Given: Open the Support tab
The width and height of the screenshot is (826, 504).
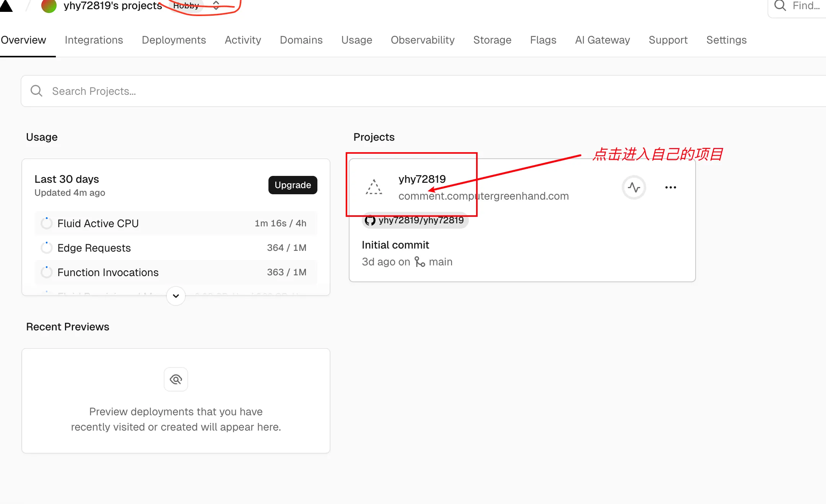Looking at the screenshot, I should click(x=668, y=40).
